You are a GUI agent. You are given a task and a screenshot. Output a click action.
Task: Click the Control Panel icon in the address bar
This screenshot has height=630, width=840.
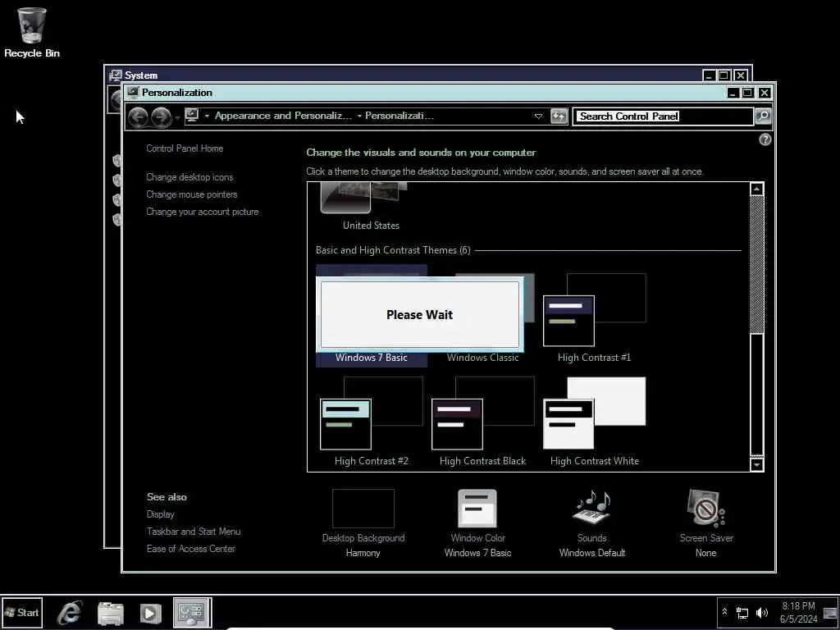pos(192,115)
